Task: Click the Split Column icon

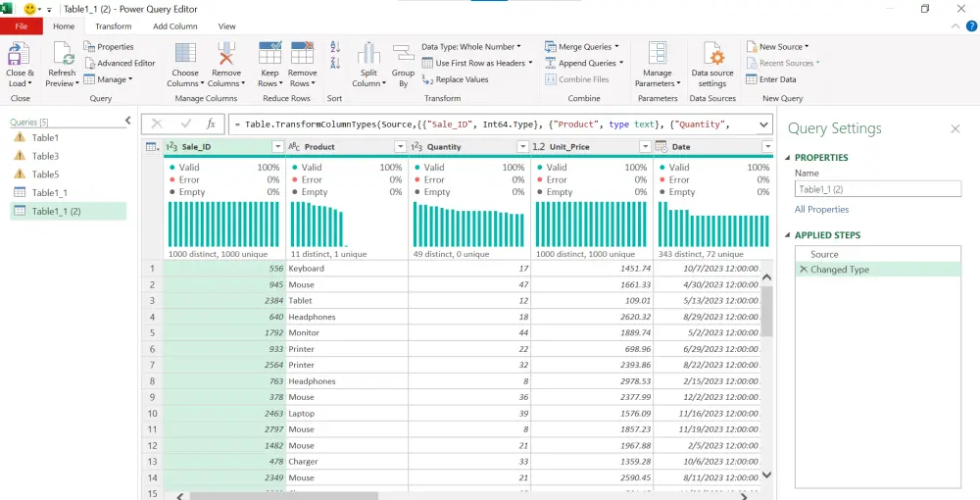Action: click(x=368, y=54)
